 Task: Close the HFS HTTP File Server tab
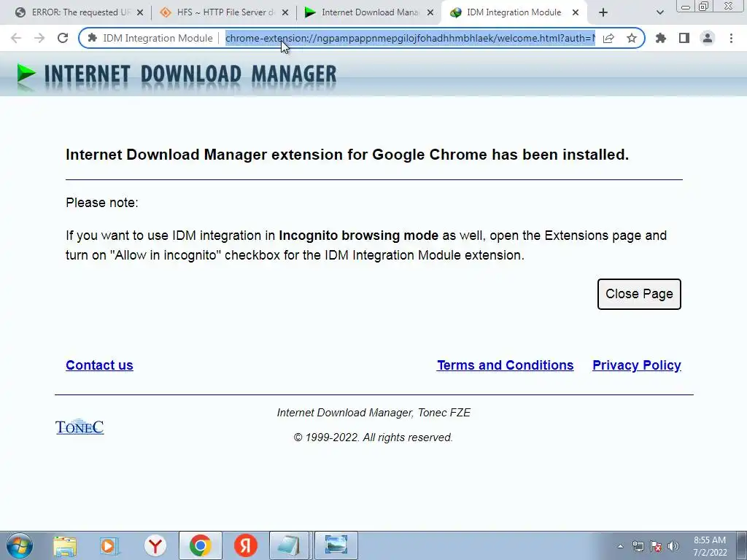(285, 12)
